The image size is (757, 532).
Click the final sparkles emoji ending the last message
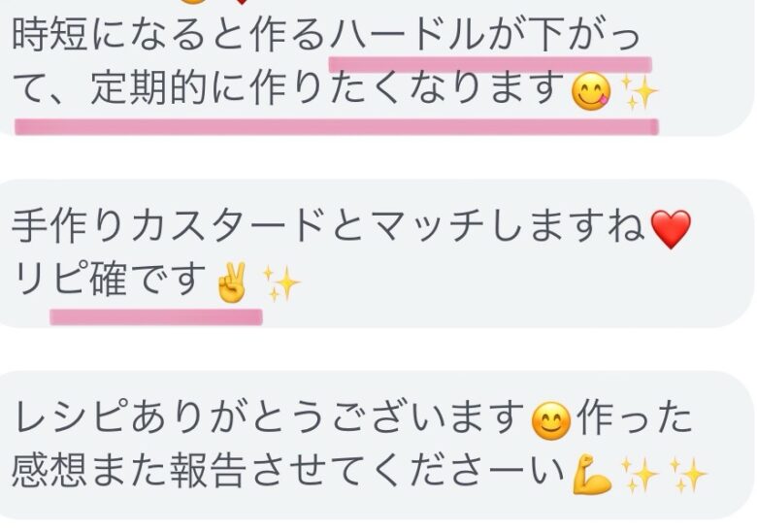point(688,475)
